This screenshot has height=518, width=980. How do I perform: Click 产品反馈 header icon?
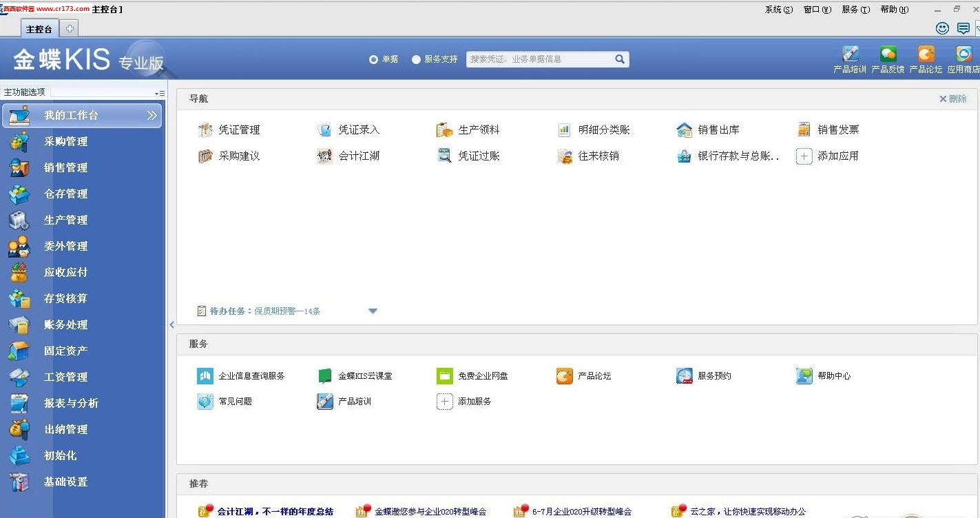coord(888,54)
